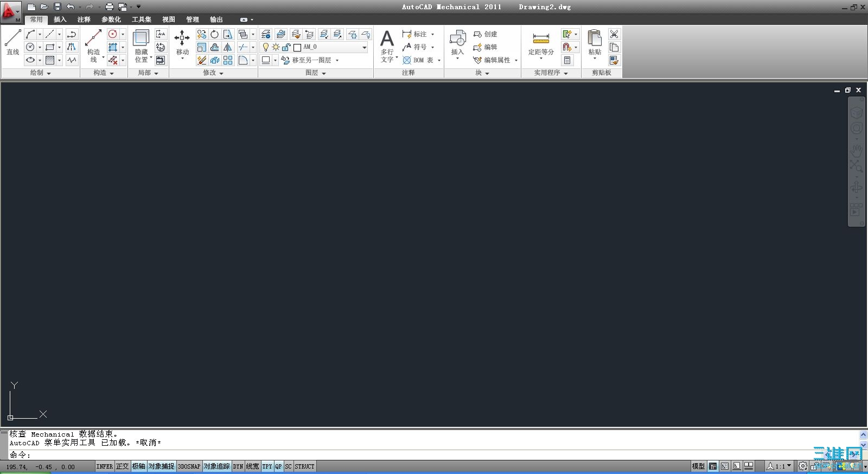The image size is (868, 474).
Task: Switch to the View (视图) ribbon tab
Action: 169,20
